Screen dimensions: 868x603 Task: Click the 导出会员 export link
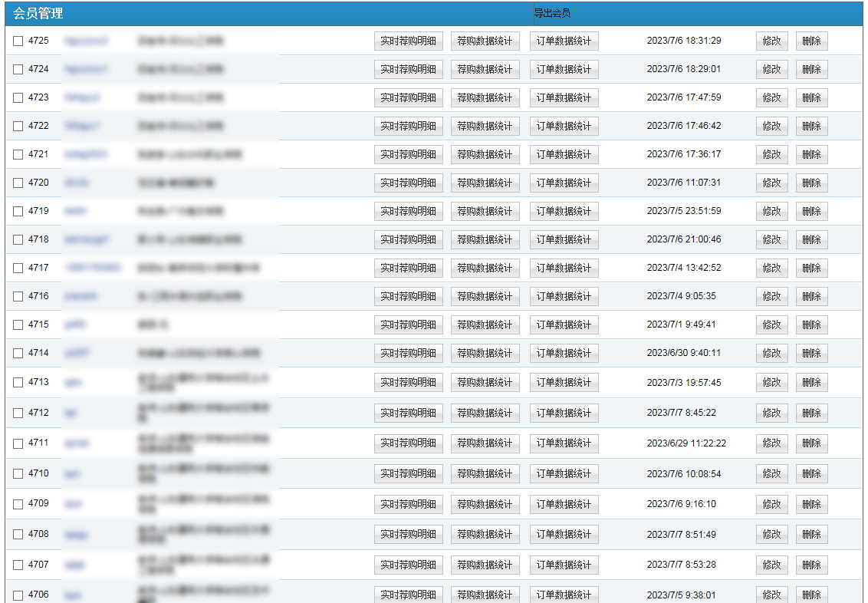click(x=552, y=13)
